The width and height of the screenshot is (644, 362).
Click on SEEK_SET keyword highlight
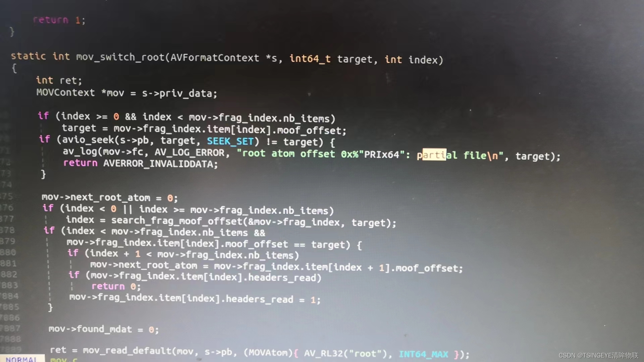coord(229,141)
